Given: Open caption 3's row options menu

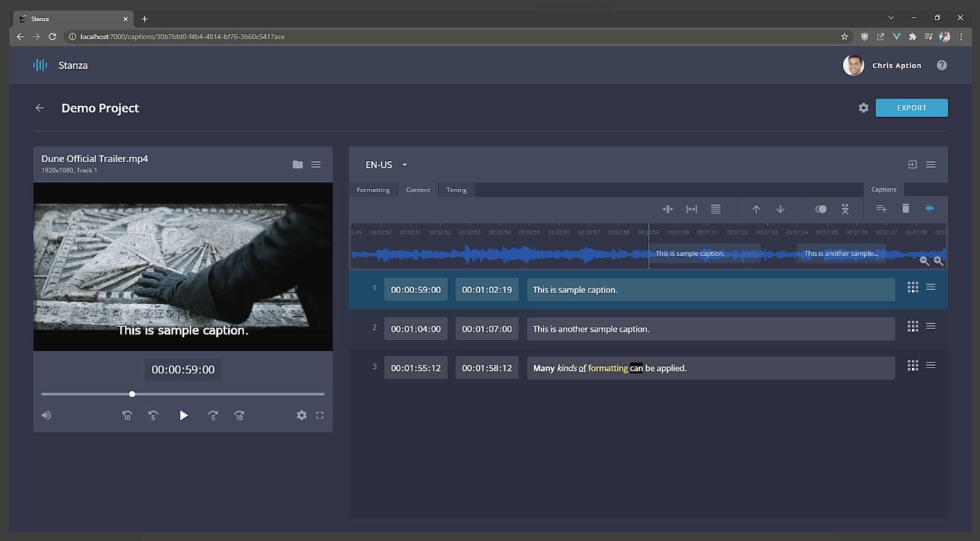Looking at the screenshot, I should pyautogui.click(x=931, y=365).
